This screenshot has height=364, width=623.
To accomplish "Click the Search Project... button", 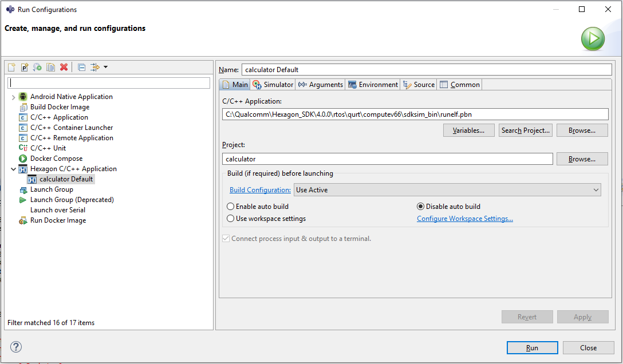I will coord(525,130).
